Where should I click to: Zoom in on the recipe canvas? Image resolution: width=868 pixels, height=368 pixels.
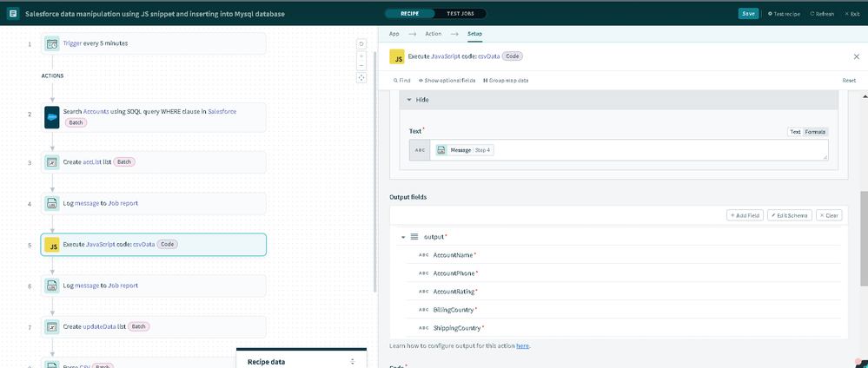pos(361,56)
